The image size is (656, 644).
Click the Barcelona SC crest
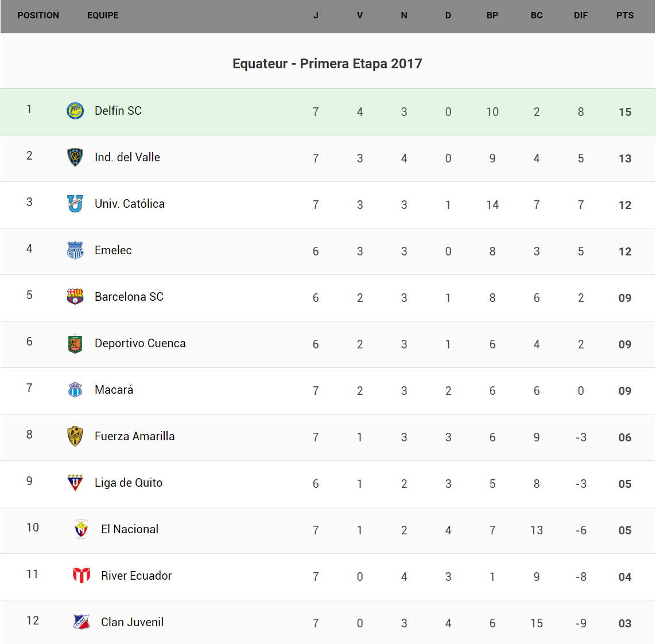(75, 297)
